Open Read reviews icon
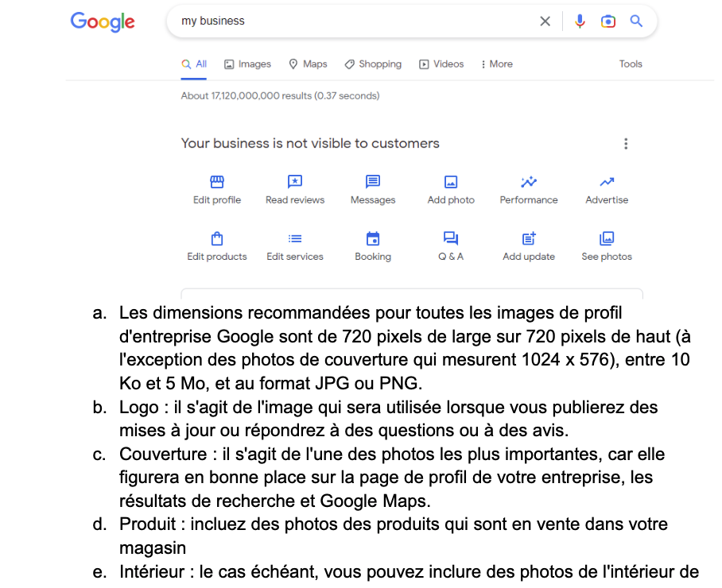Screen dimensions: 722x588 pyautogui.click(x=295, y=182)
